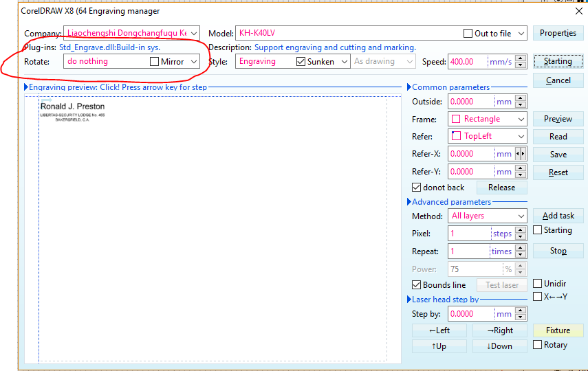588x371 pixels.
Task: Enable the Mirror checkbox
Action: (x=155, y=62)
